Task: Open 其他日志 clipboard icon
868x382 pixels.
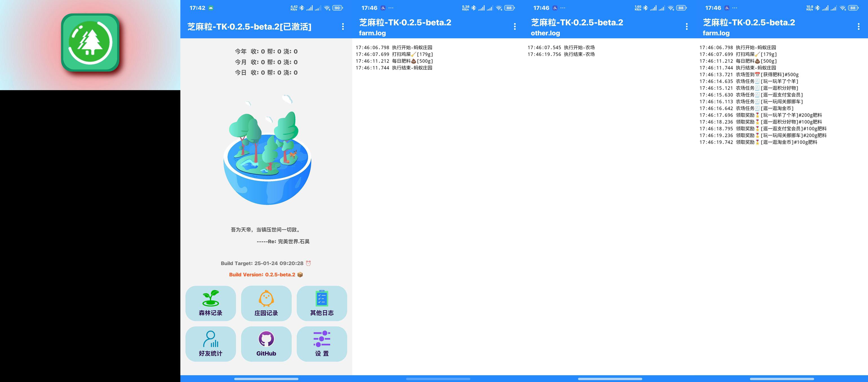Action: (322, 299)
